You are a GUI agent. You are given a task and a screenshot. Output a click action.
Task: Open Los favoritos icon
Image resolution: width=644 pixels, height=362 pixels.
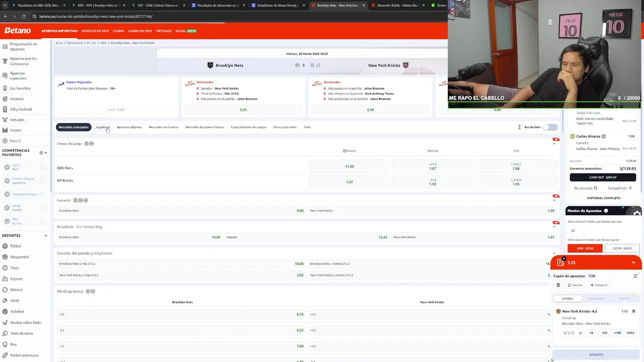point(5,88)
